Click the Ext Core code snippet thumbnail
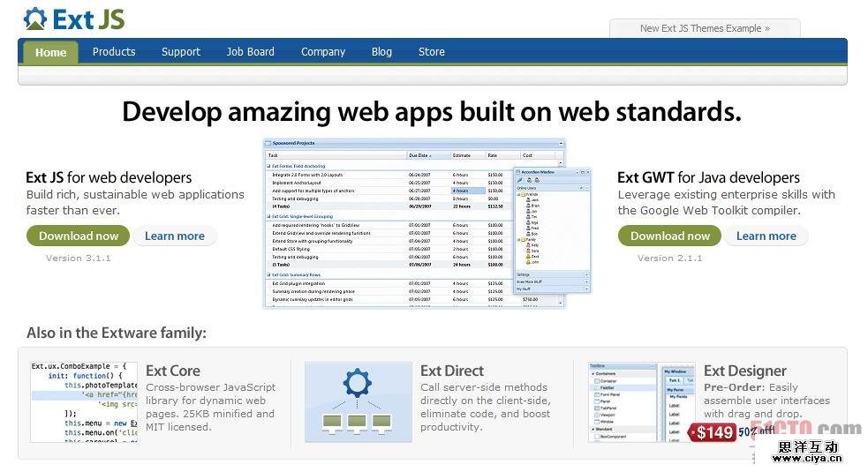This screenshot has width=868, height=472. pyautogui.click(x=84, y=401)
